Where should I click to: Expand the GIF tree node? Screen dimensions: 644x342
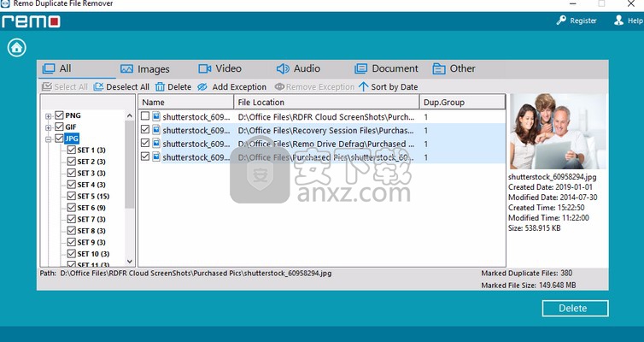point(49,128)
